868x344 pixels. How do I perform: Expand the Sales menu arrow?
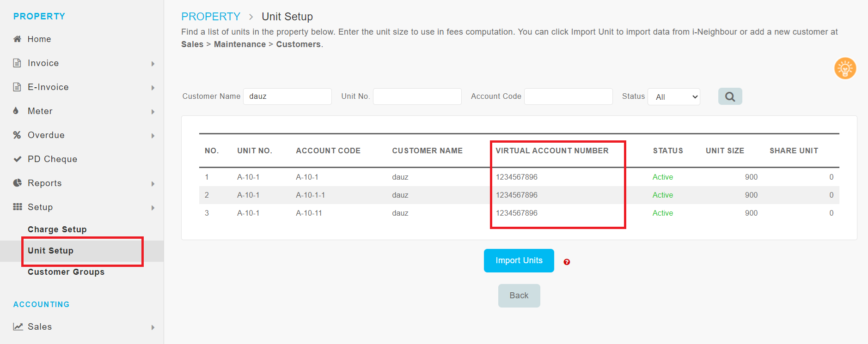[x=153, y=327]
